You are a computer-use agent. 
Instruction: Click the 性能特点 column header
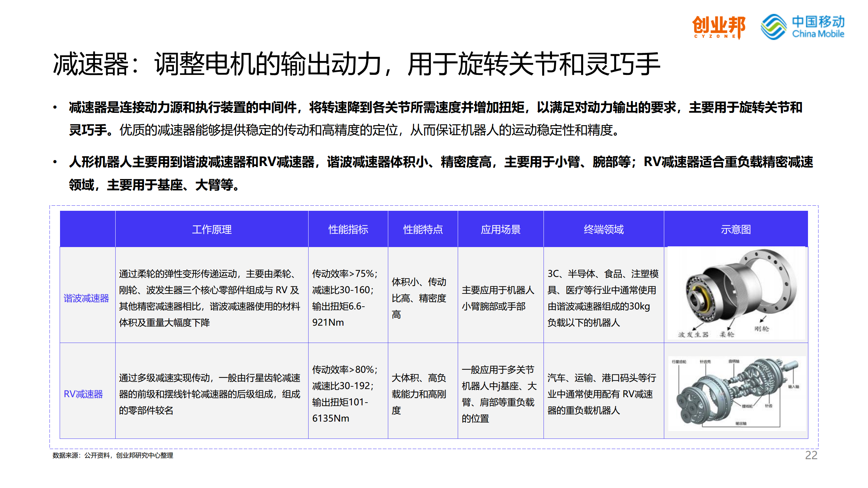pyautogui.click(x=423, y=229)
